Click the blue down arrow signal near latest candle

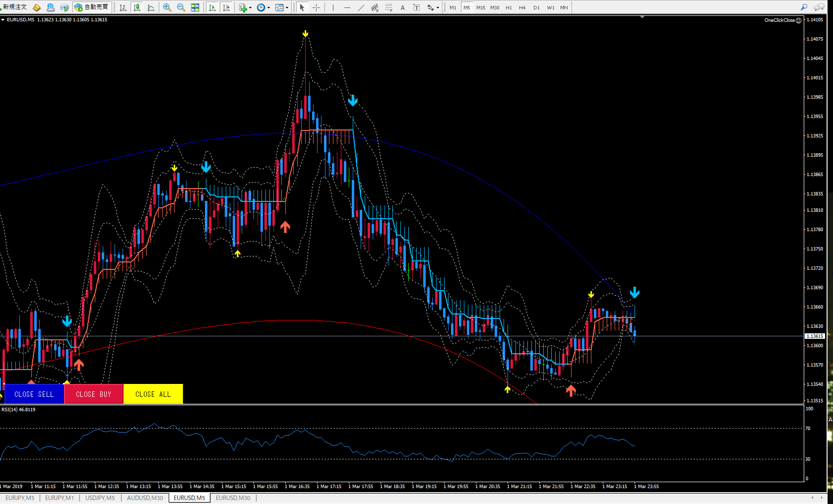(x=635, y=292)
